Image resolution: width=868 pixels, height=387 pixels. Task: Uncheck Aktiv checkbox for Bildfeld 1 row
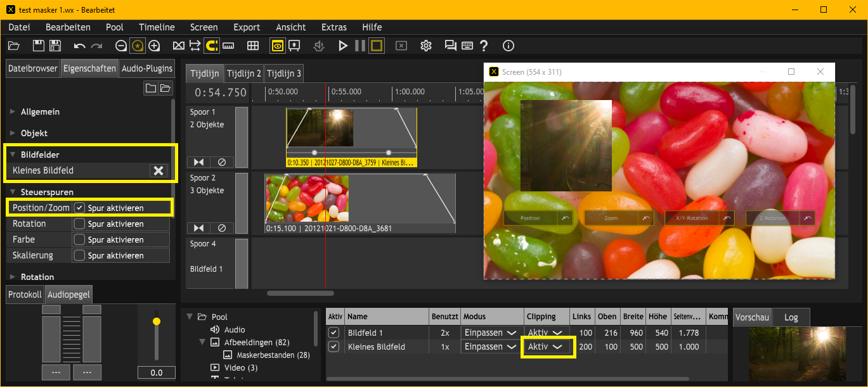tap(334, 333)
